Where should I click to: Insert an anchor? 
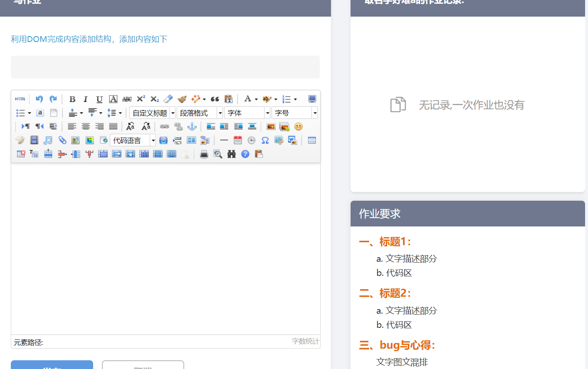(192, 126)
